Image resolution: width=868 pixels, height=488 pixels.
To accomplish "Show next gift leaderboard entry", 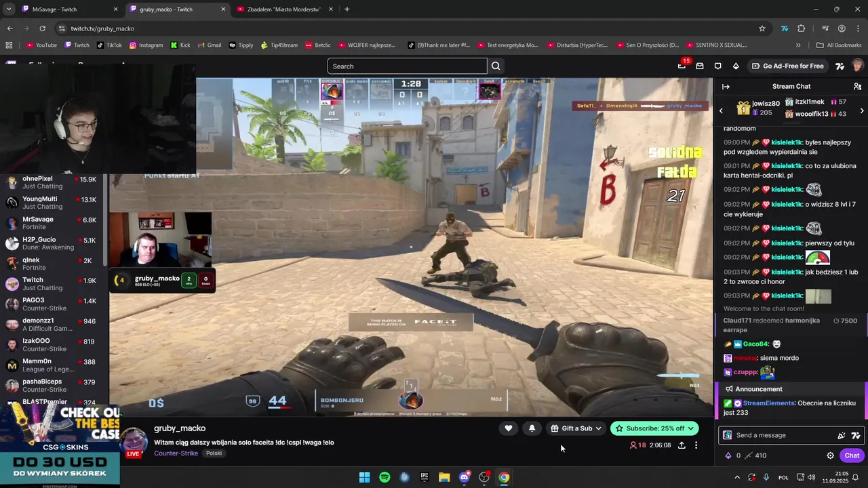I will click(x=862, y=110).
